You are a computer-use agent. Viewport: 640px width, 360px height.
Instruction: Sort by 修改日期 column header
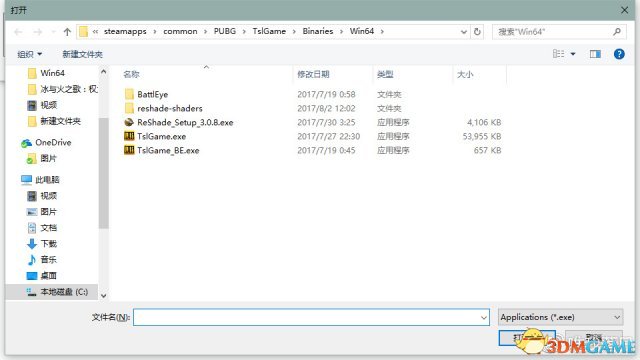pyautogui.click(x=313, y=74)
